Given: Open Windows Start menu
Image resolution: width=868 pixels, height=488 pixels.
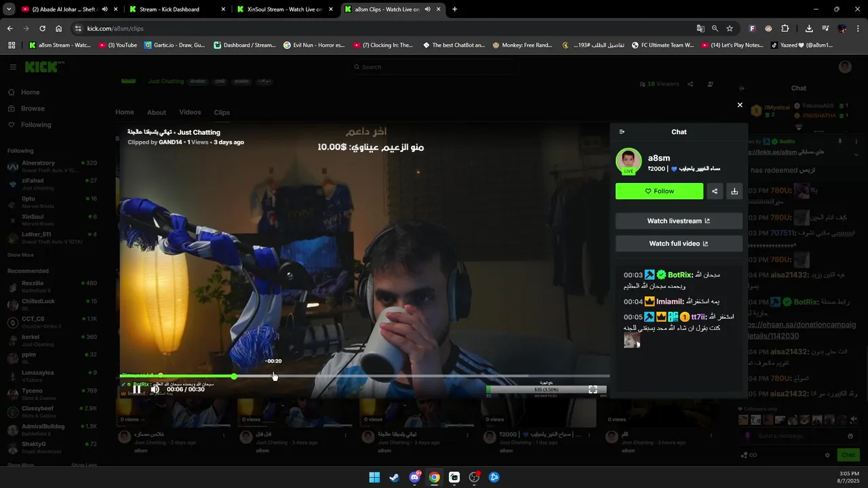Looking at the screenshot, I should pyautogui.click(x=374, y=477).
